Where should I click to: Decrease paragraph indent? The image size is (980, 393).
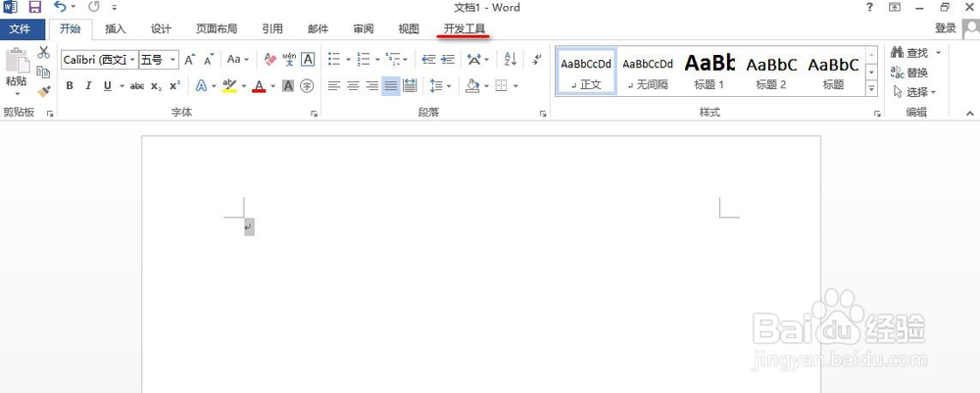coord(429,60)
